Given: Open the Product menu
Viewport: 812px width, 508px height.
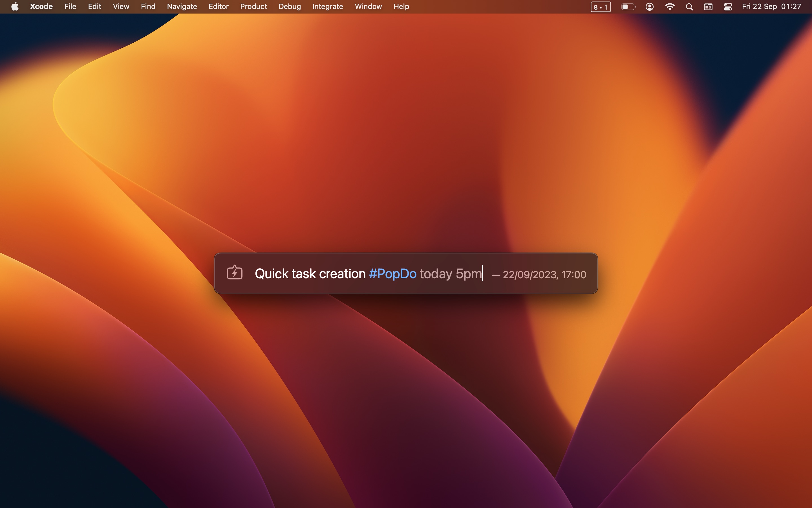Looking at the screenshot, I should [x=253, y=6].
